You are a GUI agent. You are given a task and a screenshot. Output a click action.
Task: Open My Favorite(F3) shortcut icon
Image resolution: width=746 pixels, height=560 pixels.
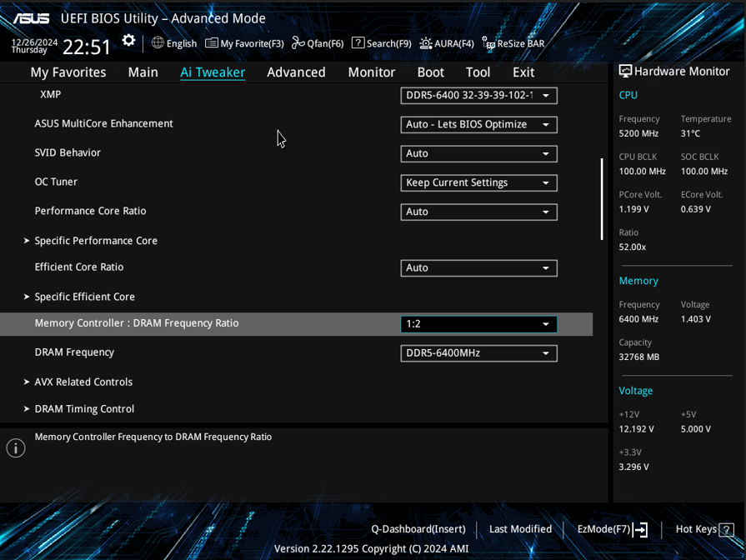[x=212, y=43]
